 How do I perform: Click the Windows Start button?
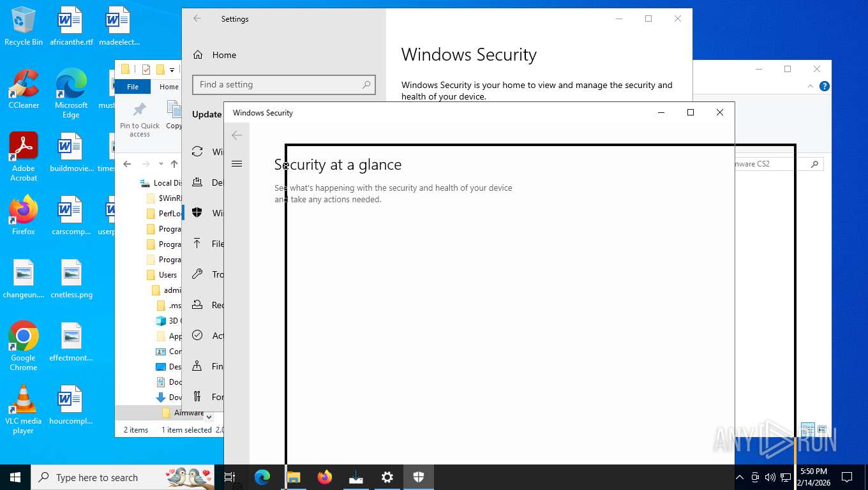15,477
